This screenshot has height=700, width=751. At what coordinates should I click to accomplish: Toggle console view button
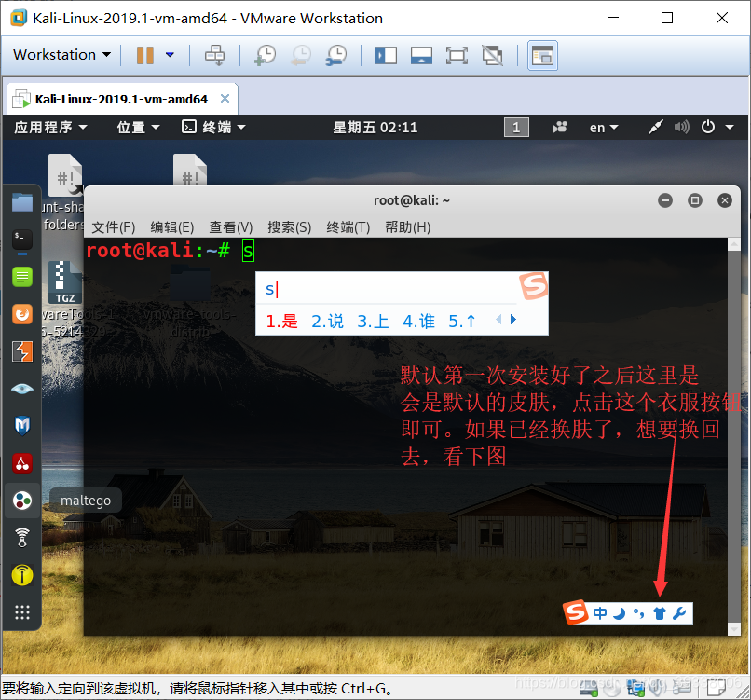click(542, 56)
